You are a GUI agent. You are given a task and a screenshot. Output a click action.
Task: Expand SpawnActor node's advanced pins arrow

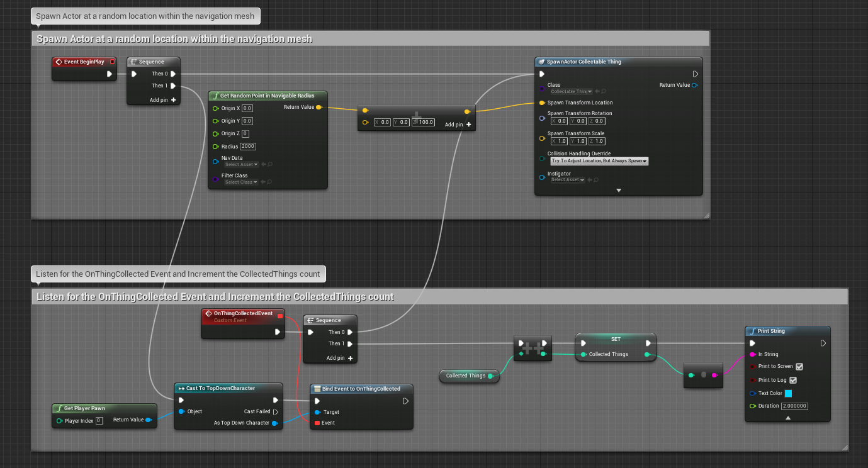[619, 190]
